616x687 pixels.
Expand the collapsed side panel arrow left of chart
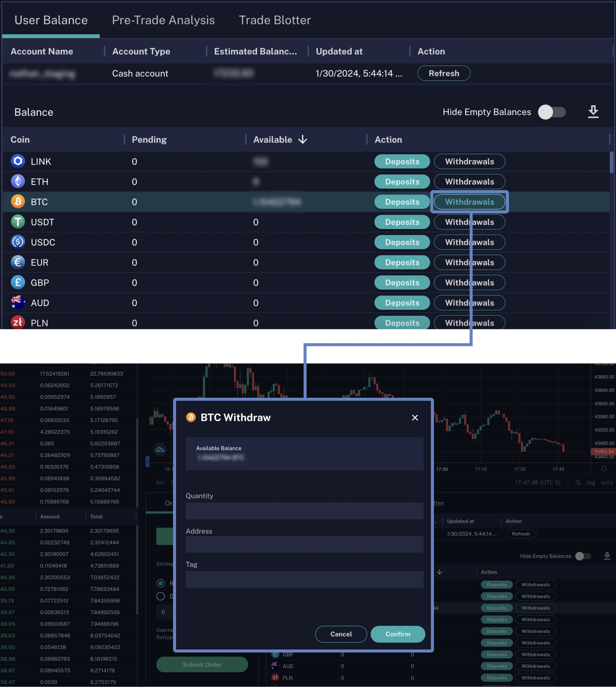[x=148, y=461]
